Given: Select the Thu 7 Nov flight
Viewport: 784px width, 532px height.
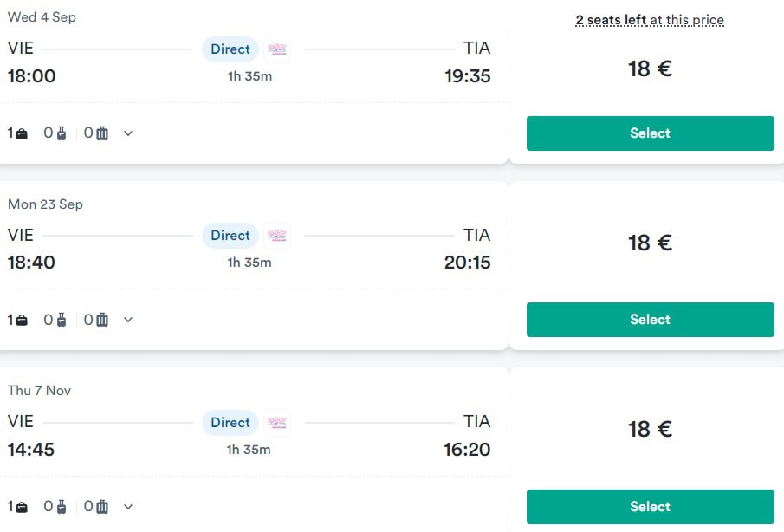Looking at the screenshot, I should click(650, 507).
